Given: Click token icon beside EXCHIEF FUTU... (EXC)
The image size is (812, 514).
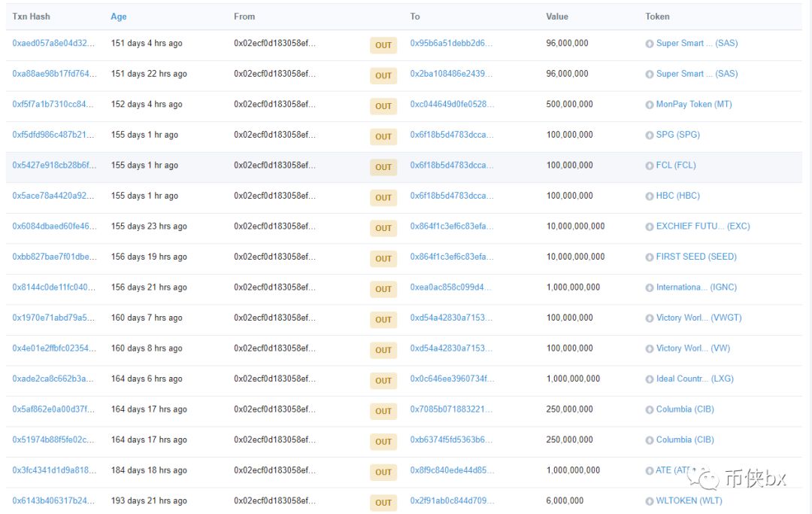Looking at the screenshot, I should point(650,227).
